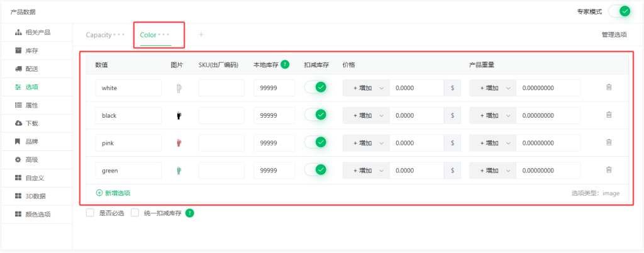Expand price 增加 dropdown for white row

coord(366,88)
